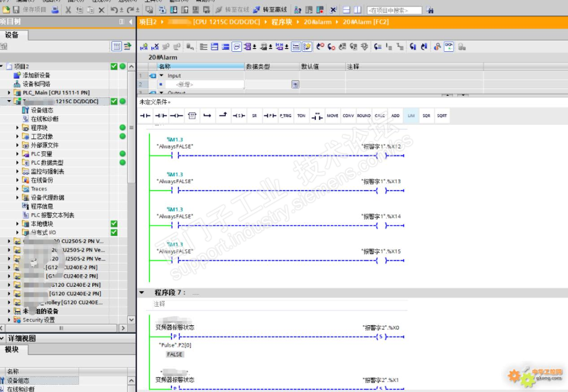Insert a set output coil (S)

coord(239,116)
